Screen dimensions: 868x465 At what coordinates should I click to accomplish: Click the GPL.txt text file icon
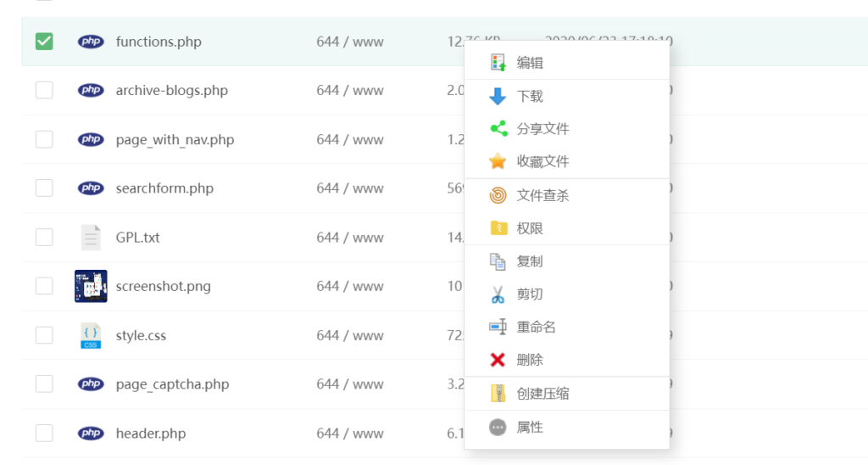click(x=91, y=238)
